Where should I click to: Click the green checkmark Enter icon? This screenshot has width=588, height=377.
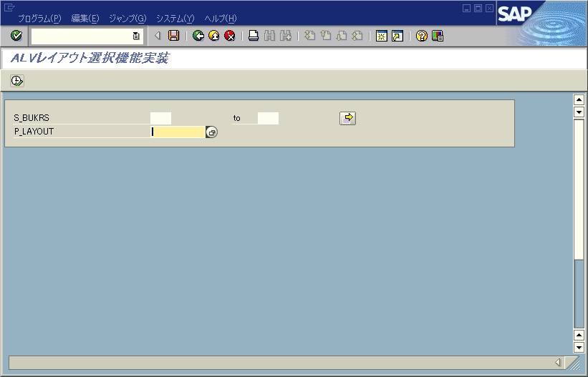[16, 36]
